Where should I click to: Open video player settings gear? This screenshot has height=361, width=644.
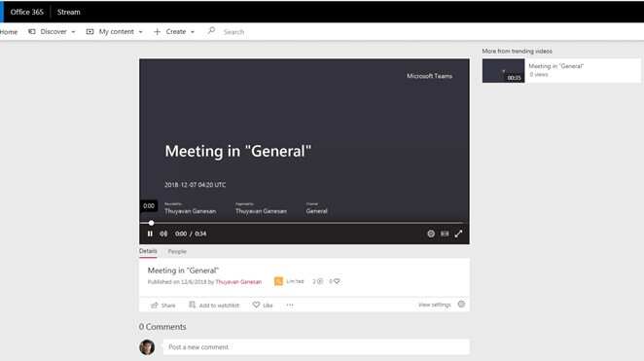(x=431, y=234)
